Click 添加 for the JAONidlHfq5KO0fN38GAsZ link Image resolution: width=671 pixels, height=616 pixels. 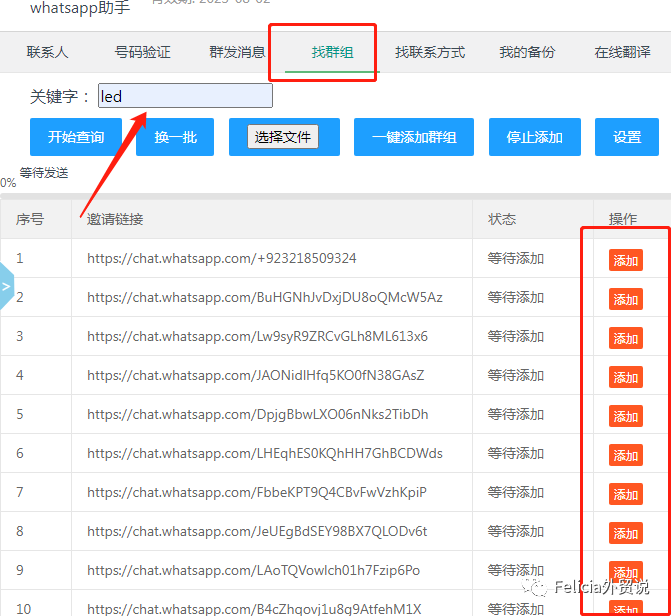coord(626,377)
